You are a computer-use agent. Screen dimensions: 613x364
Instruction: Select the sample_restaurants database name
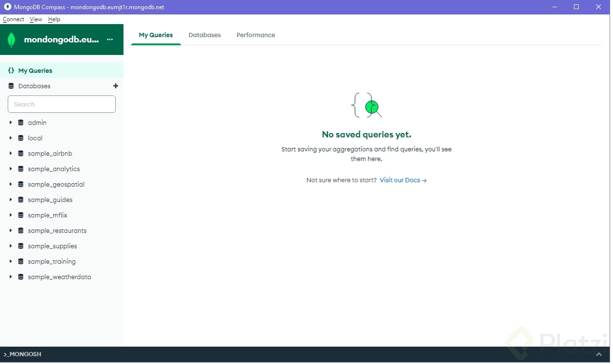point(57,230)
